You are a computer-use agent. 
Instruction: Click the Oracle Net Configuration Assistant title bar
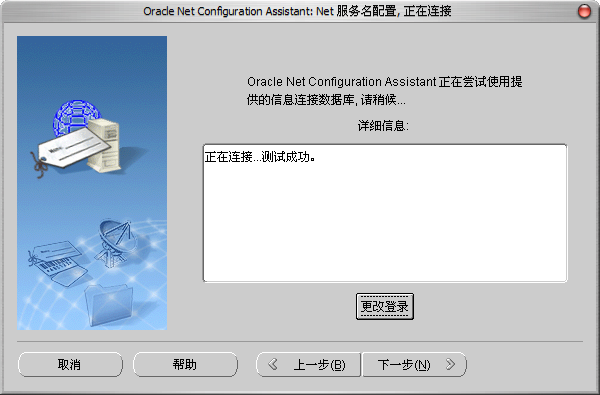(x=297, y=11)
